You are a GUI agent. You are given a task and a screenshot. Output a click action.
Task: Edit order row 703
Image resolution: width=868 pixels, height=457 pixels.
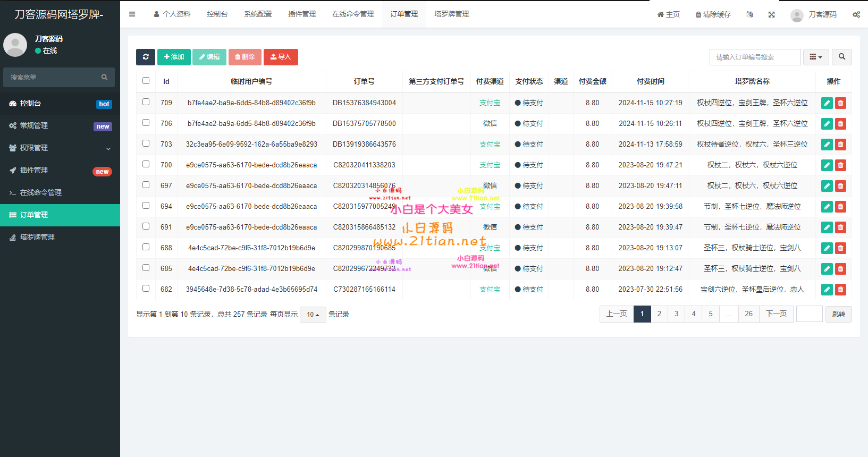click(827, 145)
